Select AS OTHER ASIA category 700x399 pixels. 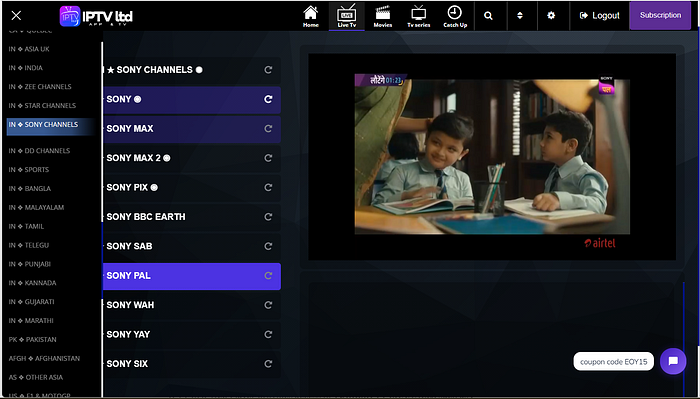point(35,377)
